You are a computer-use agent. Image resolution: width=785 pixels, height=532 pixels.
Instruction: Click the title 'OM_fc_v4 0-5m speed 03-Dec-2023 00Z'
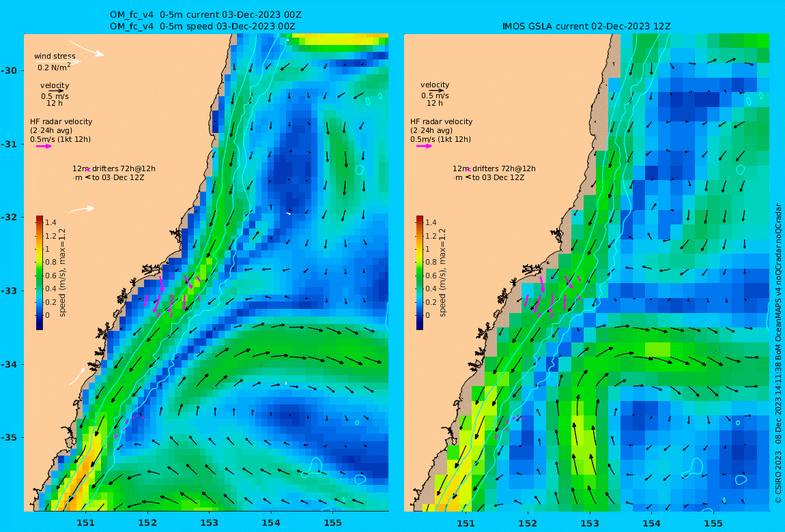tap(203, 27)
